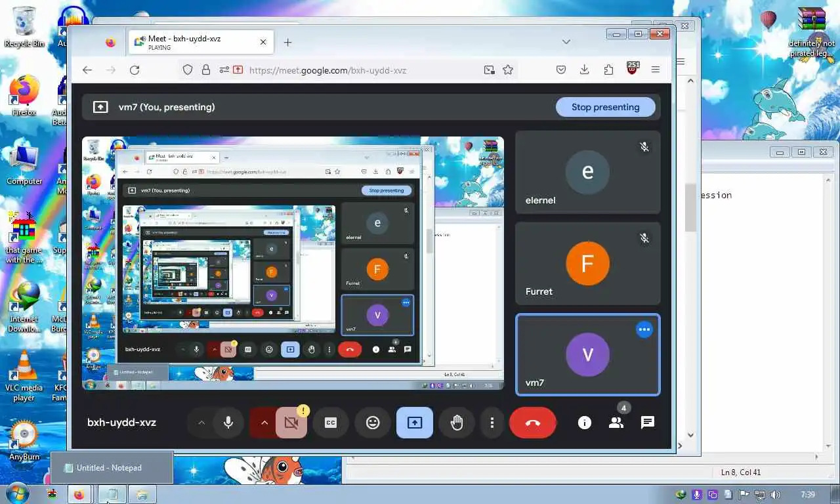The height and width of the screenshot is (504, 840).
Task: Open Recycle Bin desktop icon
Action: click(x=24, y=27)
